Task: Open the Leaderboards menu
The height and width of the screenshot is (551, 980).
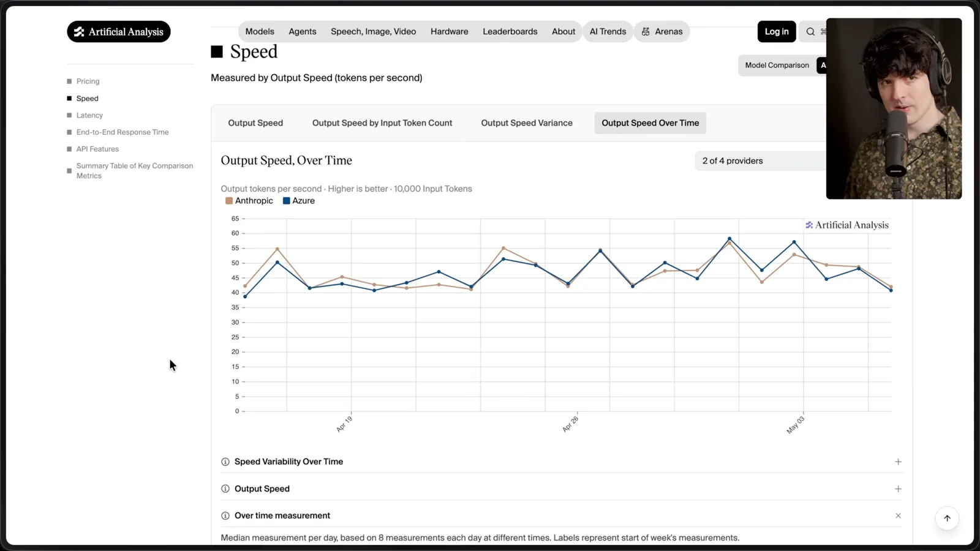Action: [510, 32]
